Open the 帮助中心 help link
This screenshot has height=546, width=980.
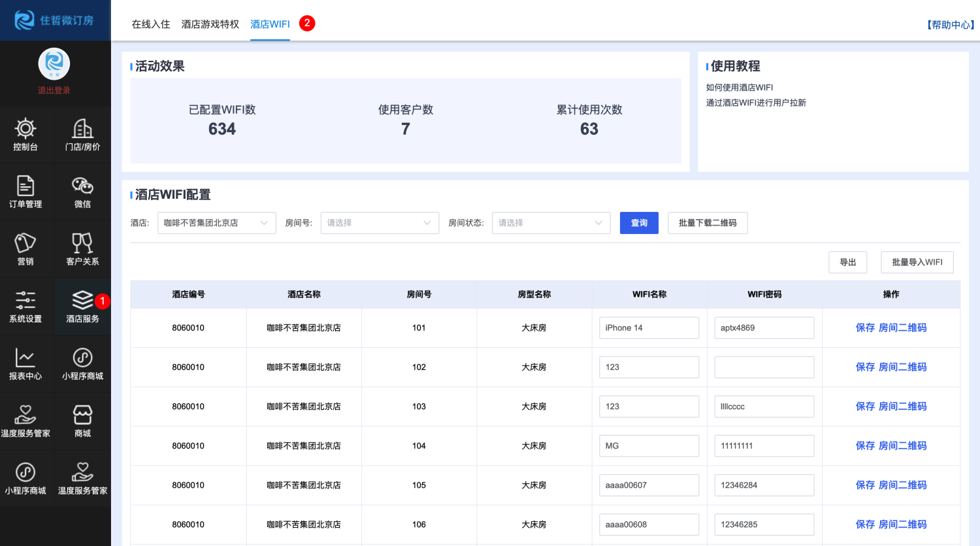point(951,25)
